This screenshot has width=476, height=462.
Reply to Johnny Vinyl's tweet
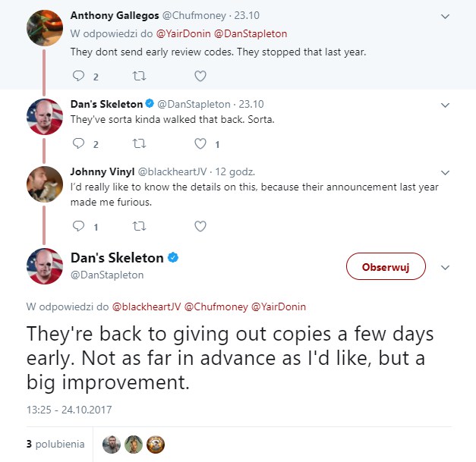pyautogui.click(x=79, y=225)
